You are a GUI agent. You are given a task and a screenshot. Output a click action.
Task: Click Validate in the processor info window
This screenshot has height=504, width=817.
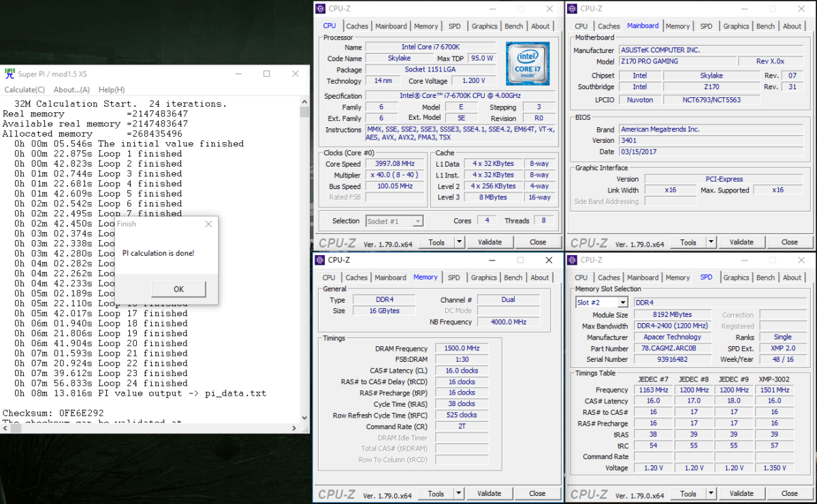point(490,242)
